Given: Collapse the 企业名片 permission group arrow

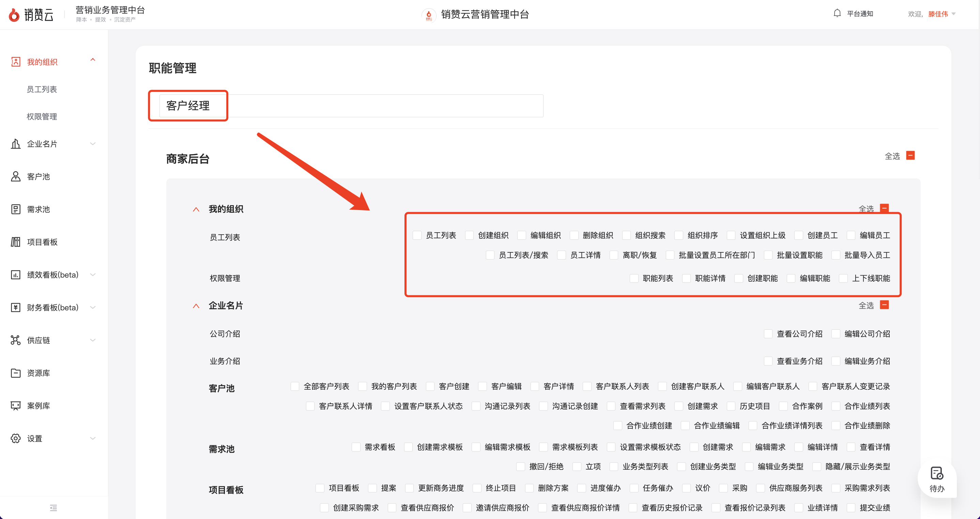Looking at the screenshot, I should pos(196,306).
